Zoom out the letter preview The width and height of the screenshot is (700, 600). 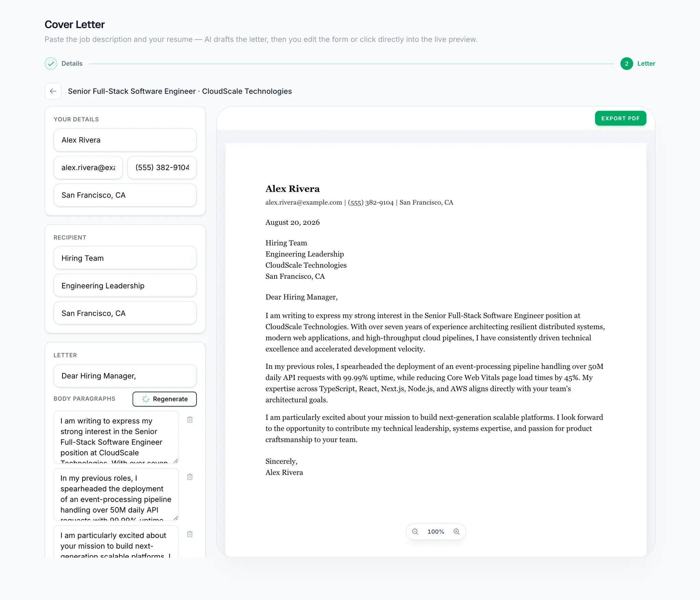point(415,532)
